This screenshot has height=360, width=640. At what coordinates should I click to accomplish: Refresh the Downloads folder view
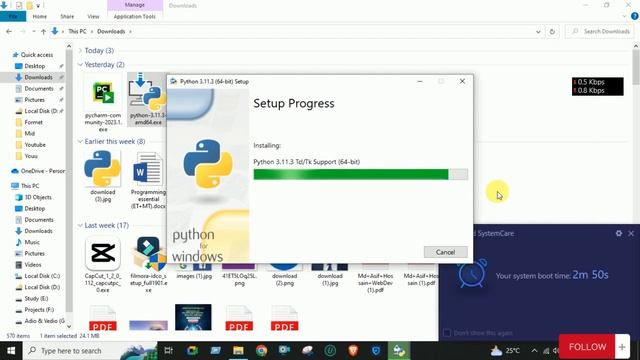click(552, 31)
